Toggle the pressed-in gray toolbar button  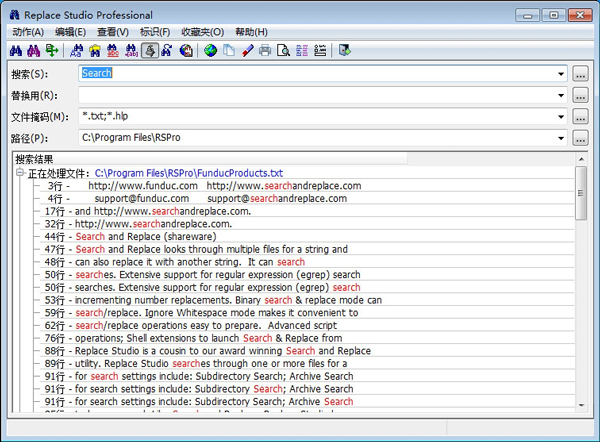tap(150, 51)
